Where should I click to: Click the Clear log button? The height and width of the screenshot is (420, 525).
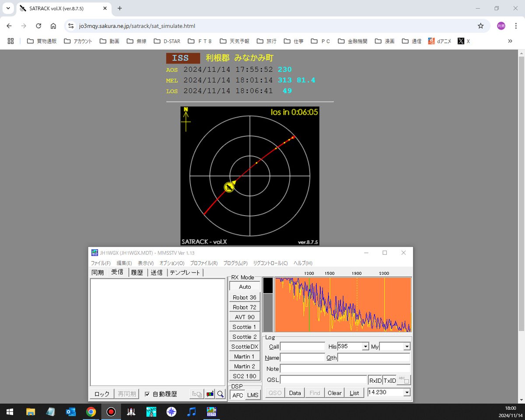335,393
